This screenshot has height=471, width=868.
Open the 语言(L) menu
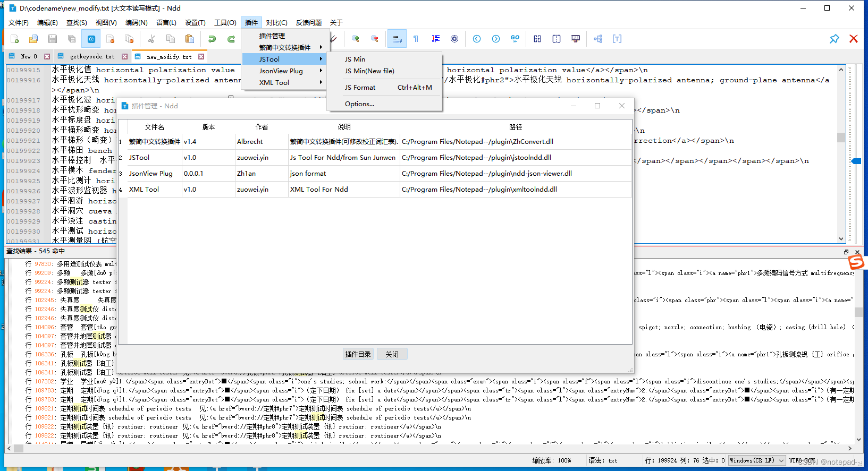tap(166, 22)
